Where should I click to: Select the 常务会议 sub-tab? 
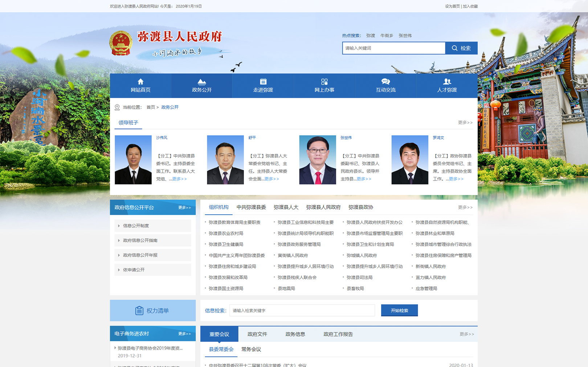point(251,350)
